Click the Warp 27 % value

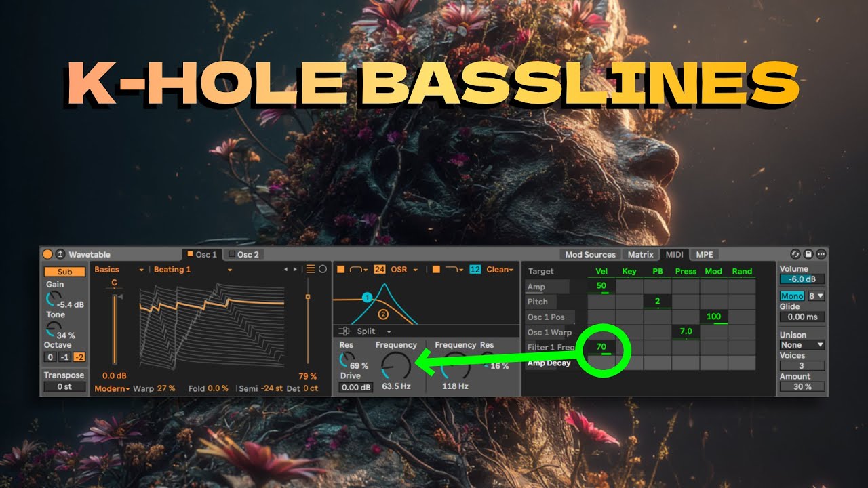(165, 388)
